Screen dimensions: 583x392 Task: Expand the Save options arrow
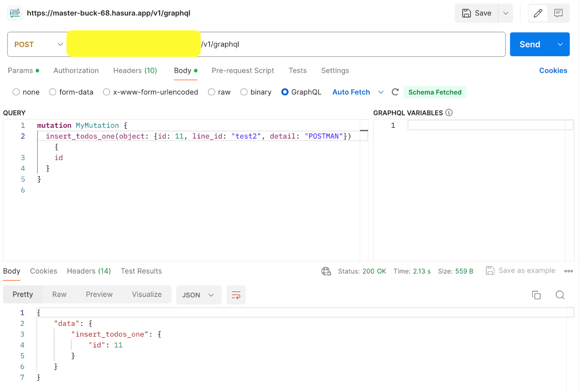pyautogui.click(x=506, y=13)
